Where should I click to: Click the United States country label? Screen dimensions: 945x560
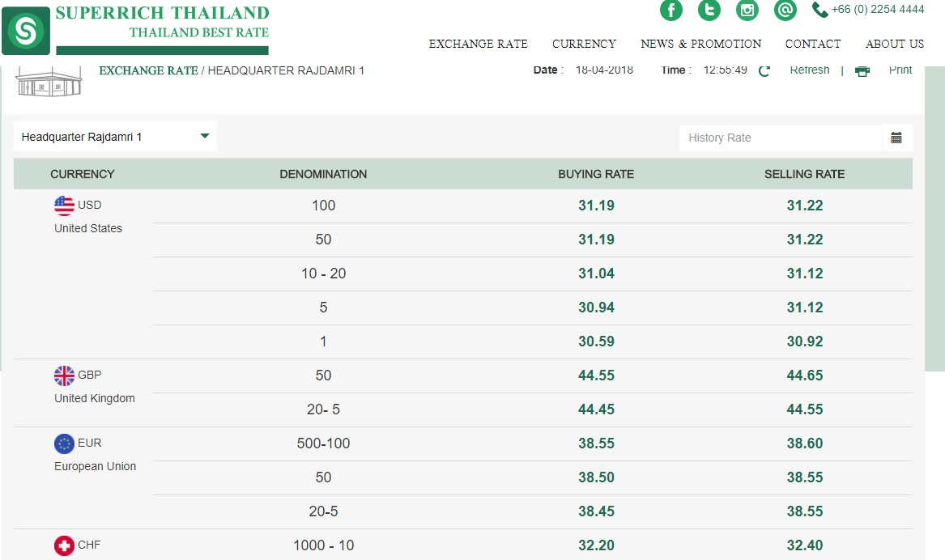point(88,228)
